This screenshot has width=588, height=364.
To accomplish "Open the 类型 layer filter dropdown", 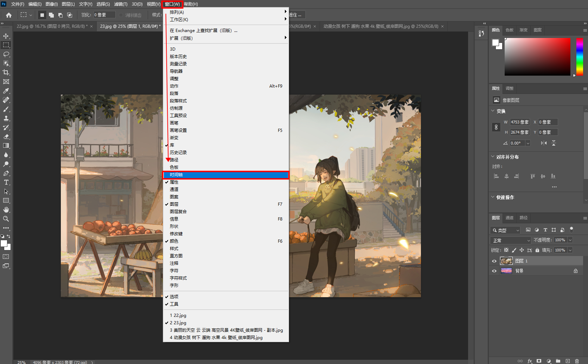I will [505, 230].
